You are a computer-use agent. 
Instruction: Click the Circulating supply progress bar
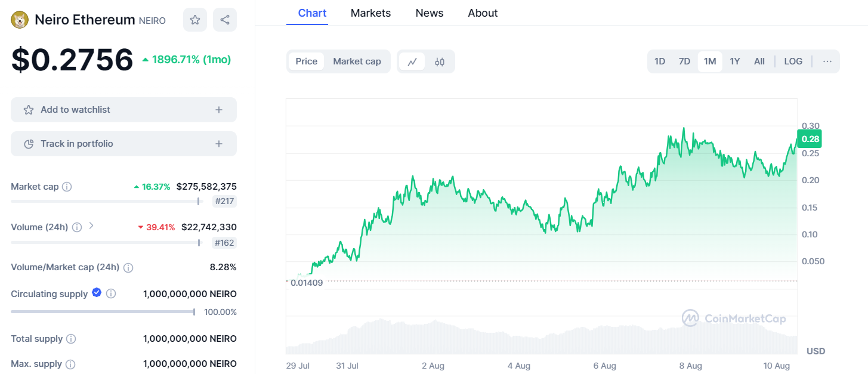click(103, 311)
